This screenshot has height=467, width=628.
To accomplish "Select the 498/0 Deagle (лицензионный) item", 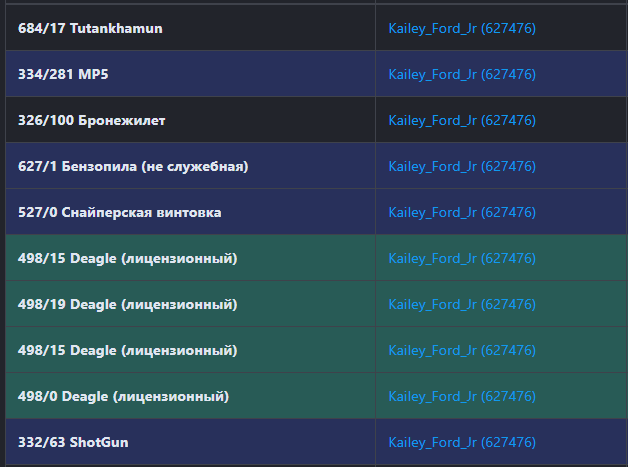I will point(123,397).
